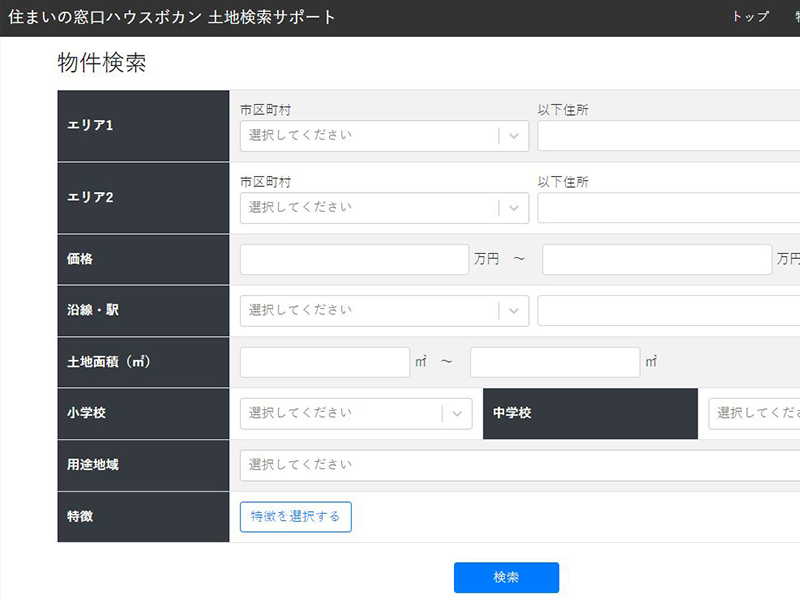This screenshot has height=600, width=800.
Task: Click the maximum 価格 input box
Action: tap(656, 259)
